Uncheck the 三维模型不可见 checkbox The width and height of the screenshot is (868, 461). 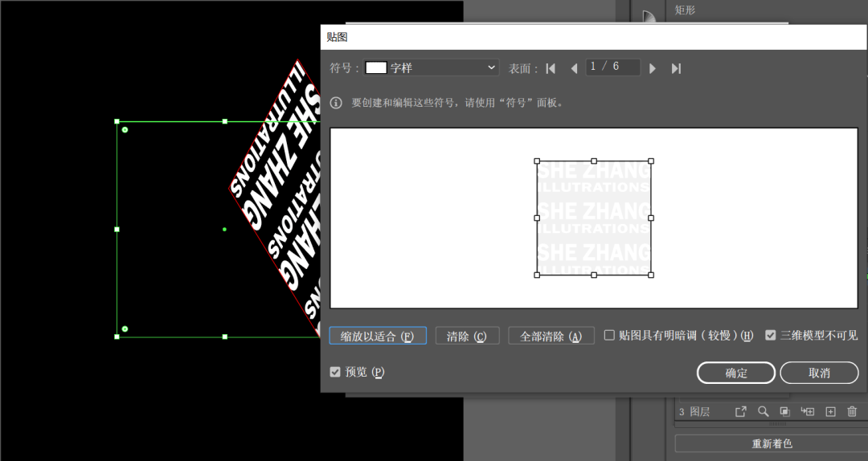pyautogui.click(x=771, y=336)
